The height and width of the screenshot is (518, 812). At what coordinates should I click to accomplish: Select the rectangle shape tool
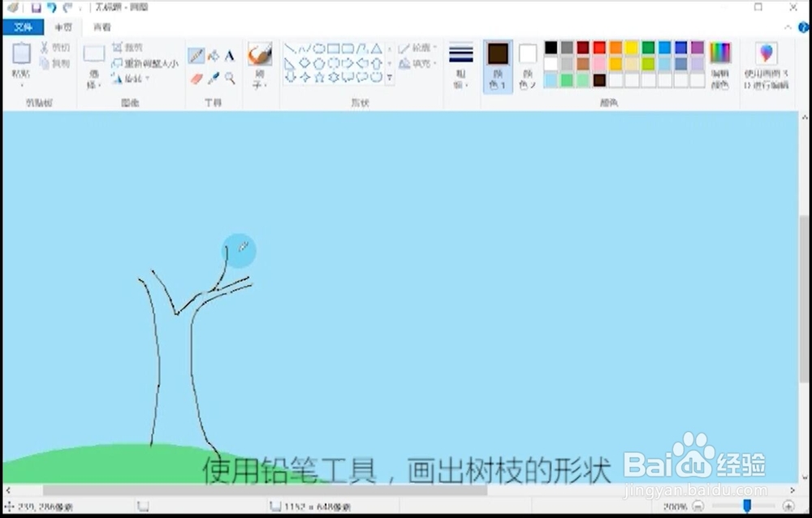click(335, 47)
